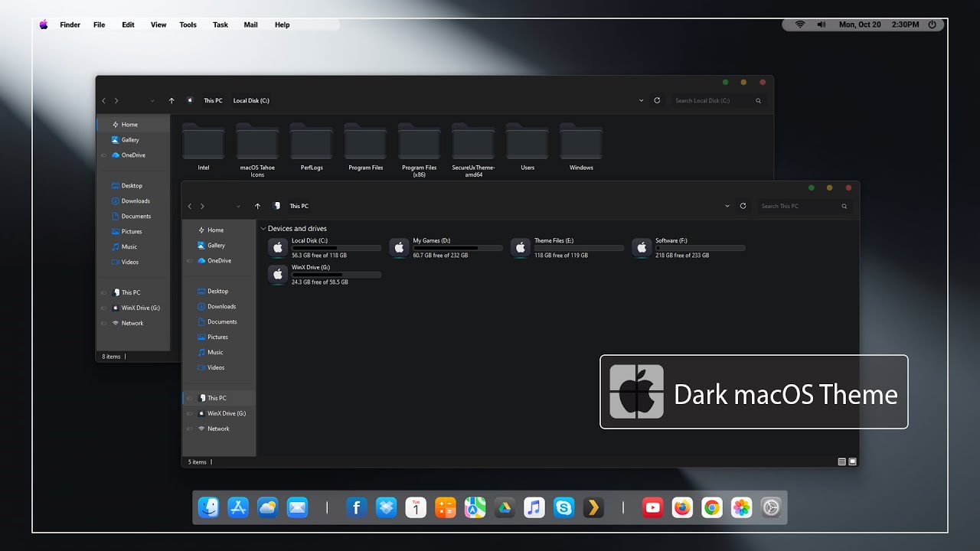Click the power icon in menu bar
Screen dimensions: 980x551
tap(932, 24)
